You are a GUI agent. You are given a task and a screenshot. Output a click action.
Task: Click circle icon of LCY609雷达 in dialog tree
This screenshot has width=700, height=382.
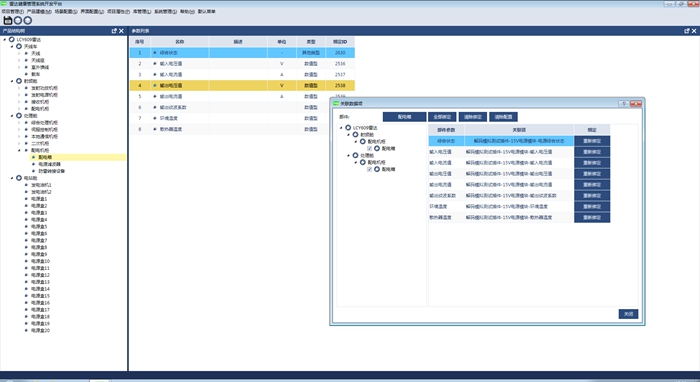pyautogui.click(x=348, y=128)
